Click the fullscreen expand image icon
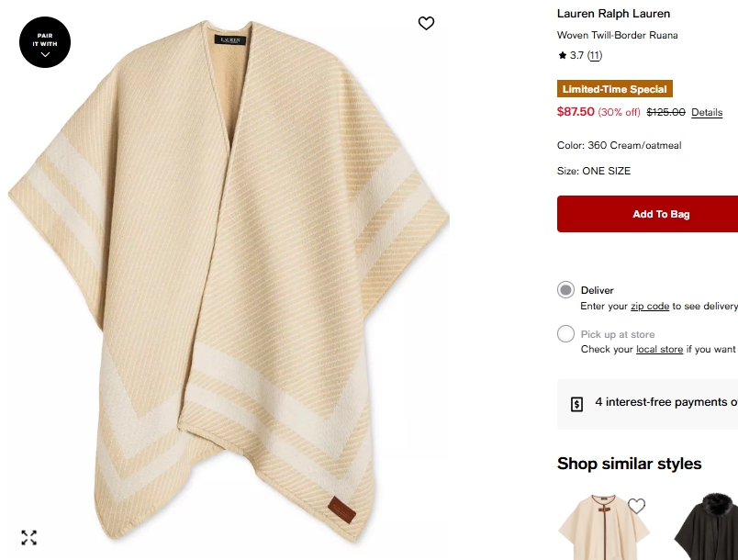 click(29, 538)
